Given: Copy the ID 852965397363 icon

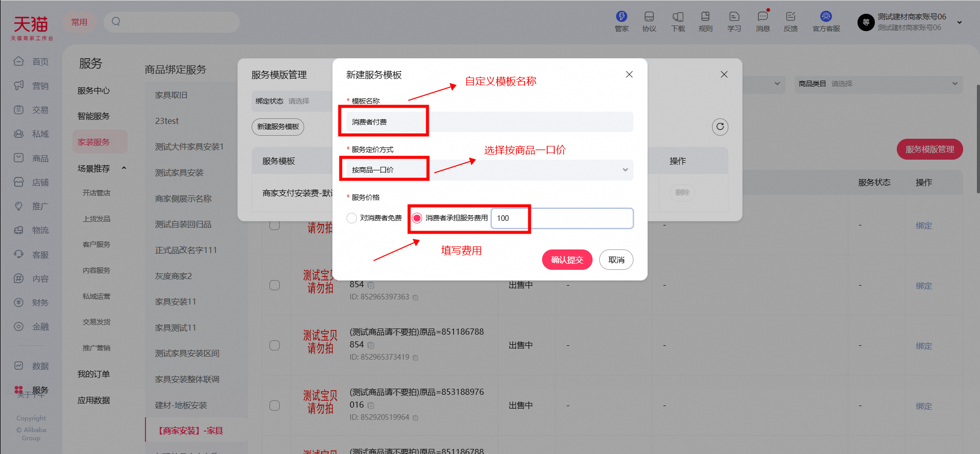Looking at the screenshot, I should (x=415, y=297).
